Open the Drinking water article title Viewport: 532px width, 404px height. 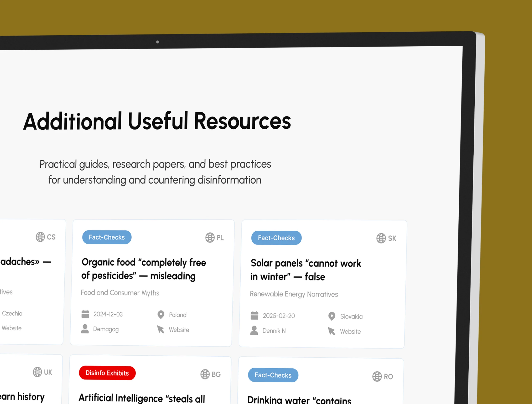coord(299,400)
